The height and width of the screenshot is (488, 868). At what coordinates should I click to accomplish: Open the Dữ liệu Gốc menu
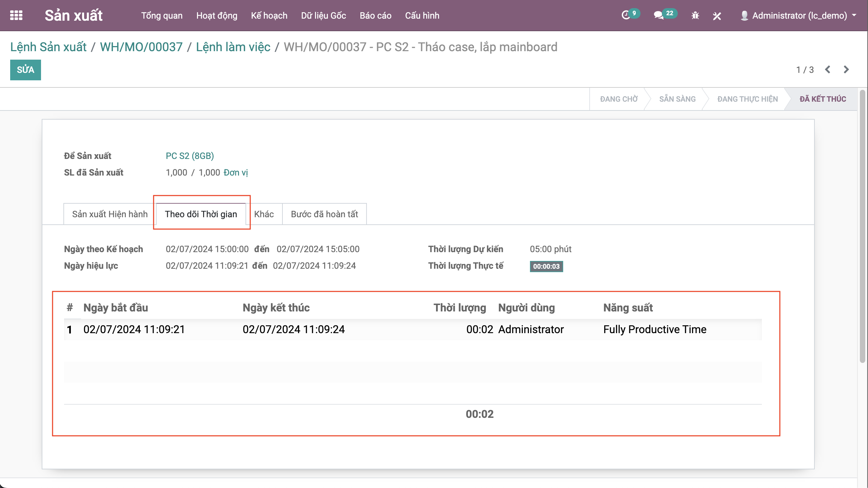(x=323, y=16)
